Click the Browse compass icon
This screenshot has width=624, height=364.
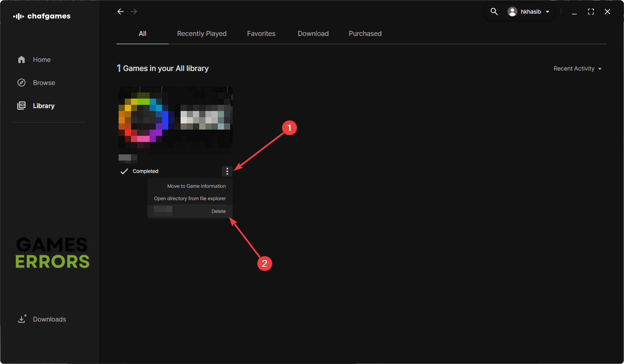(x=21, y=83)
